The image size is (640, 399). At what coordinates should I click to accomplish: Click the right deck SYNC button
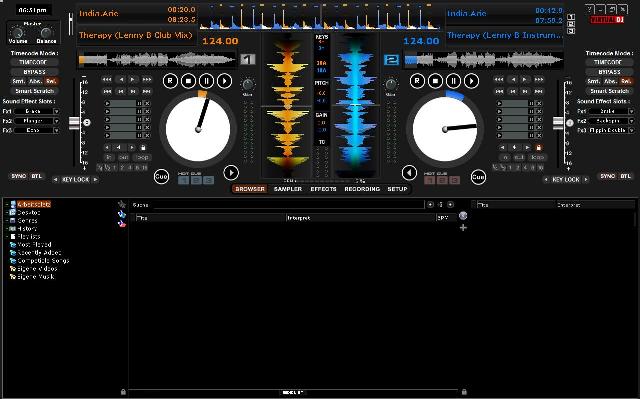(607, 176)
